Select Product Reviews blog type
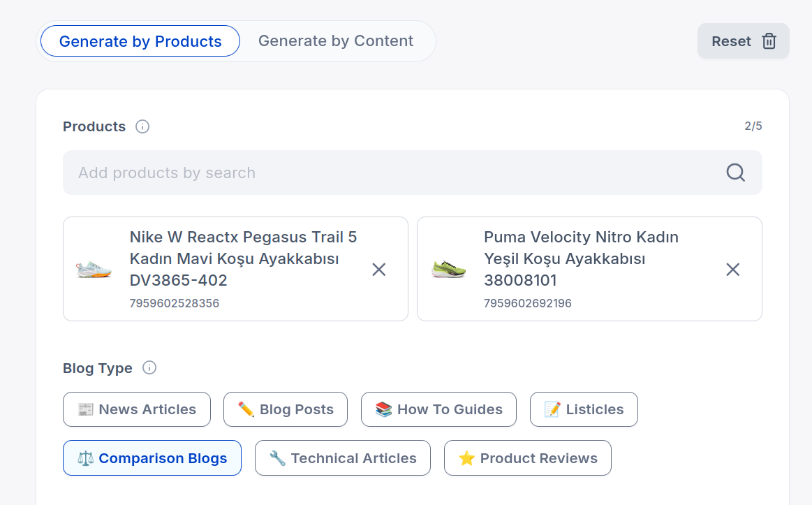This screenshot has height=505, width=812. [x=528, y=458]
